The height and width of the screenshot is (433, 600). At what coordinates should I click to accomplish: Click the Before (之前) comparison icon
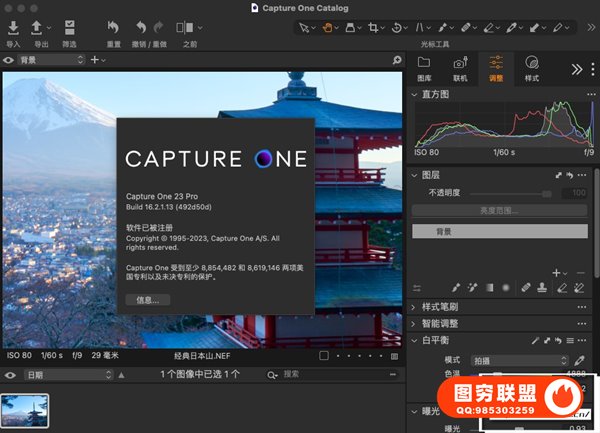tap(186, 27)
